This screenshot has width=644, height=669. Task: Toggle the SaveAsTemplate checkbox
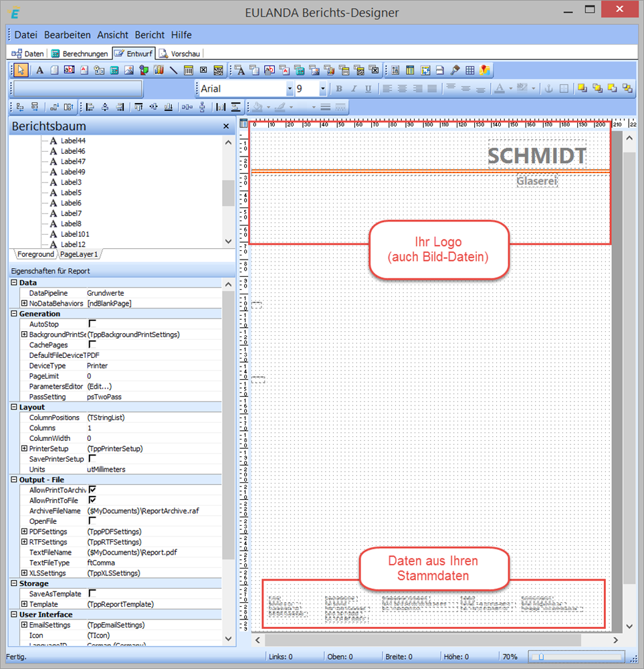92,593
